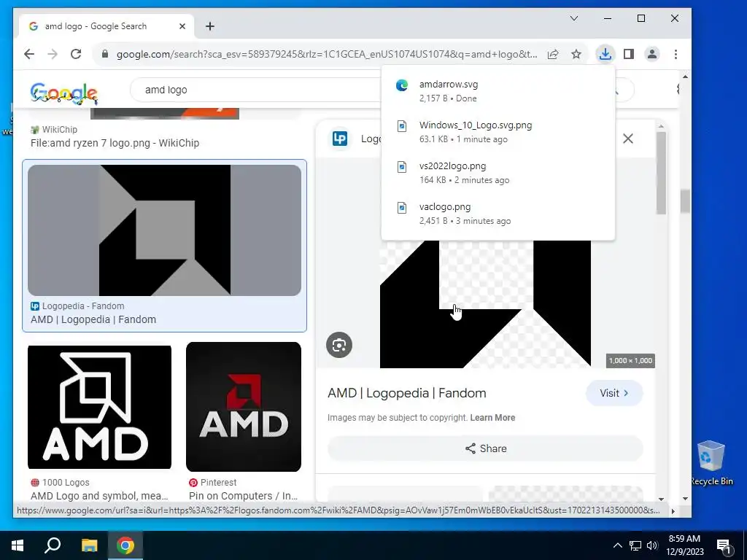Open the side panel icon
This screenshot has height=560, width=747.
629,54
